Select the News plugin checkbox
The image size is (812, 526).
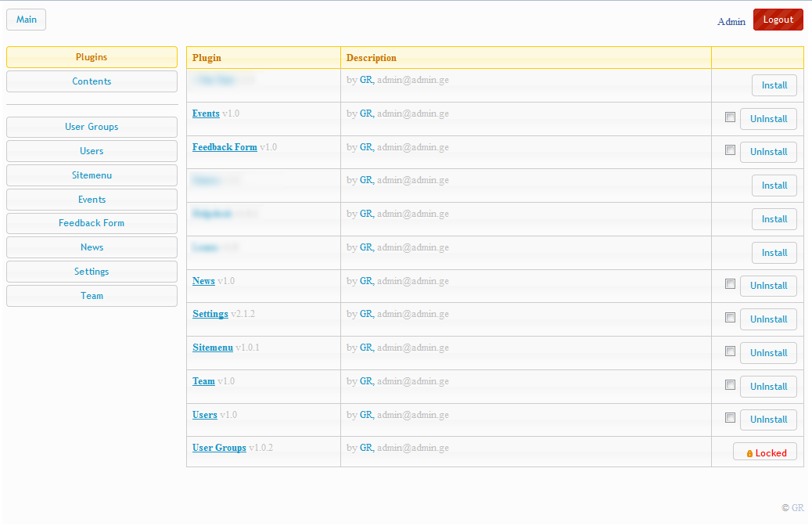pyautogui.click(x=730, y=284)
